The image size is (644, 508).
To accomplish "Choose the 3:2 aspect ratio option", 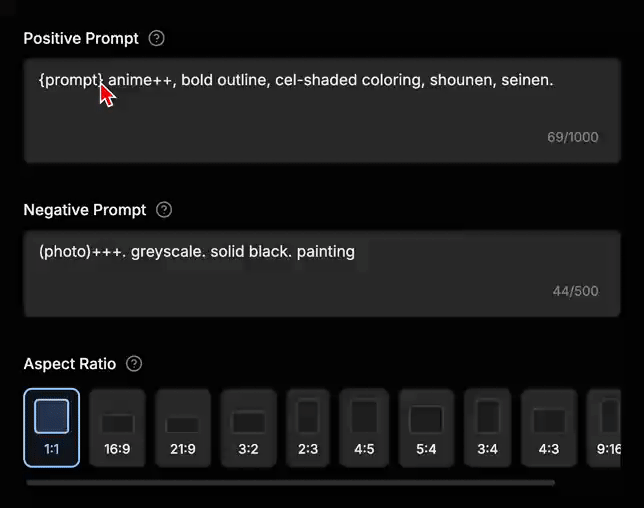I will [248, 428].
